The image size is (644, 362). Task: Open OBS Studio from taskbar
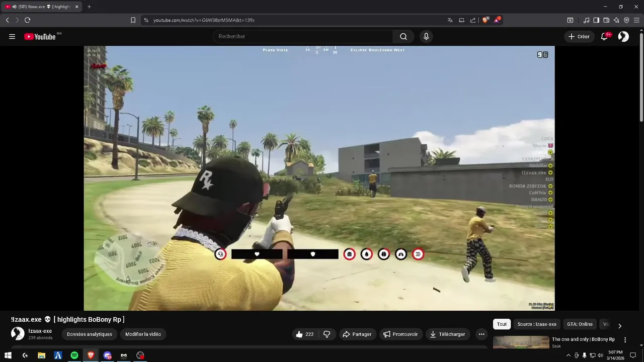[140, 355]
